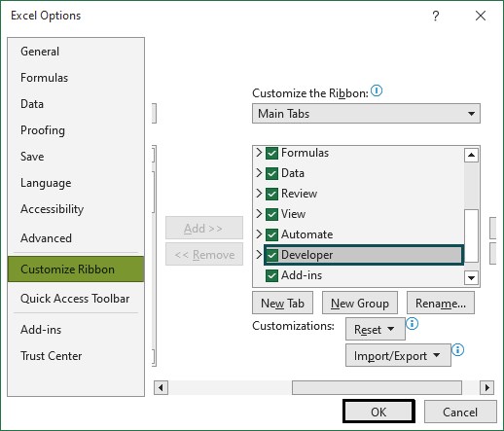Click the Rename button
The height and width of the screenshot is (431, 504).
(441, 303)
